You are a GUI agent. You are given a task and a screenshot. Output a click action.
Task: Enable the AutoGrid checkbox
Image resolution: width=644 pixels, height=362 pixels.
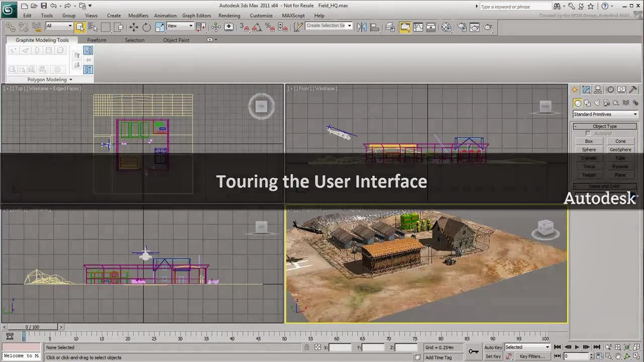pos(587,133)
